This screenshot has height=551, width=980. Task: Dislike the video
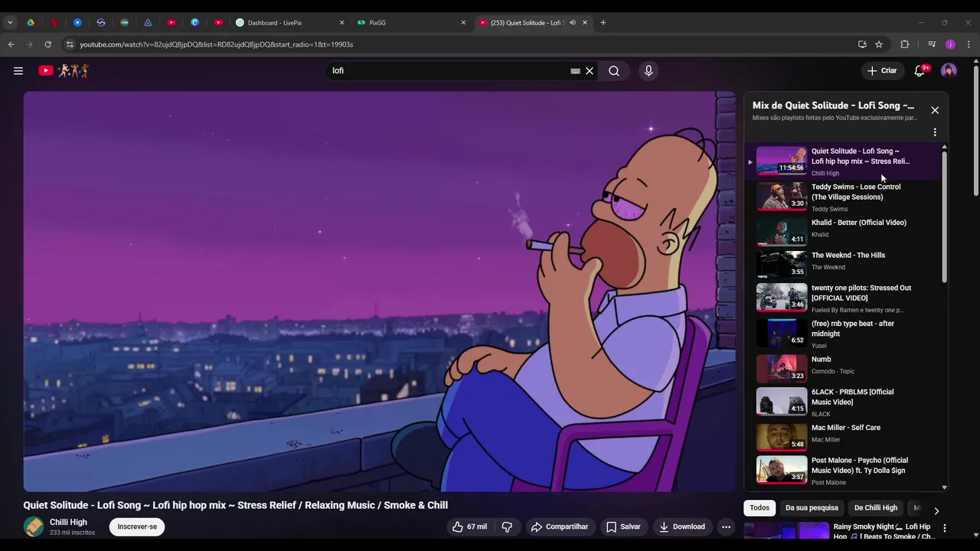[507, 527]
